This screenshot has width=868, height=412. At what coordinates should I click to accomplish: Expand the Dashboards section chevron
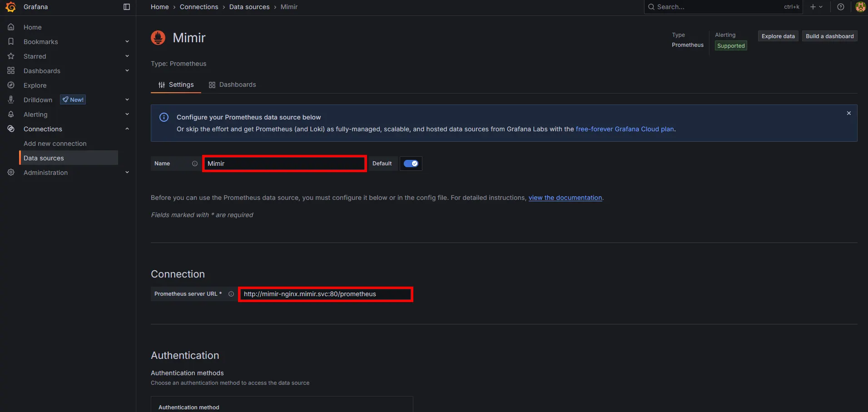coord(127,71)
